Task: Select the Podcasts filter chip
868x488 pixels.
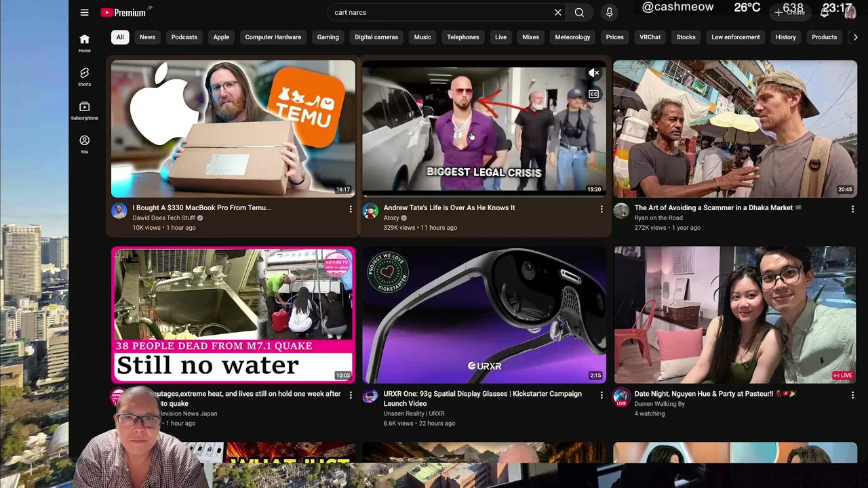Action: pyautogui.click(x=184, y=37)
